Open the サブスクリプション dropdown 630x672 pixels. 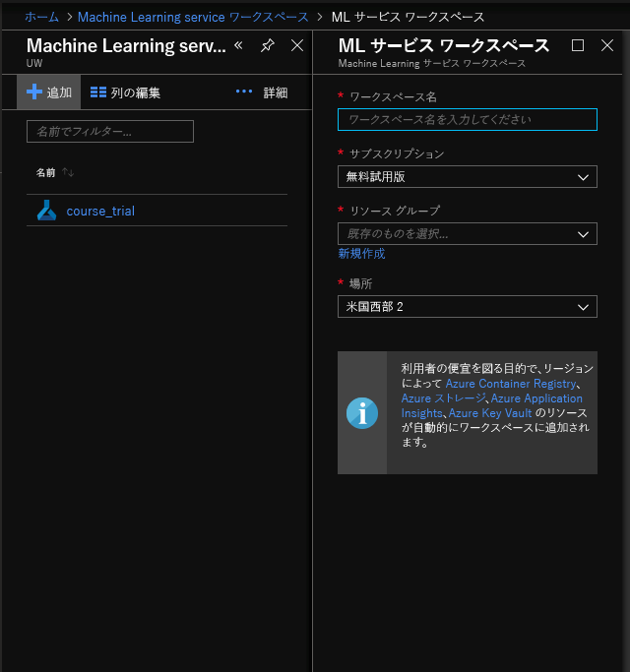468,176
